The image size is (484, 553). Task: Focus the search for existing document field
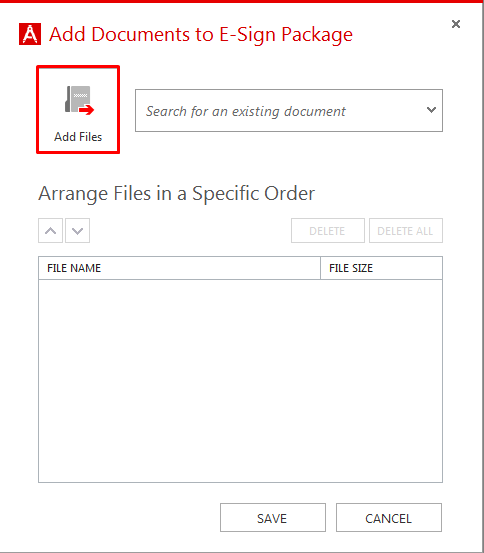click(289, 111)
